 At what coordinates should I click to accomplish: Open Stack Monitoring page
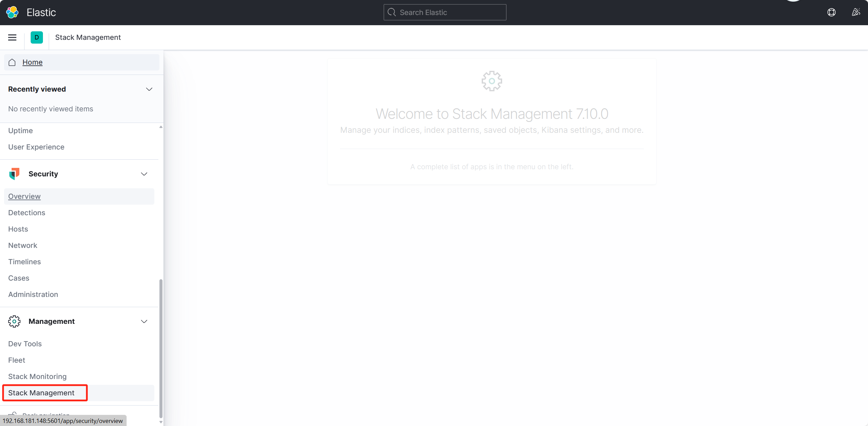tap(37, 376)
